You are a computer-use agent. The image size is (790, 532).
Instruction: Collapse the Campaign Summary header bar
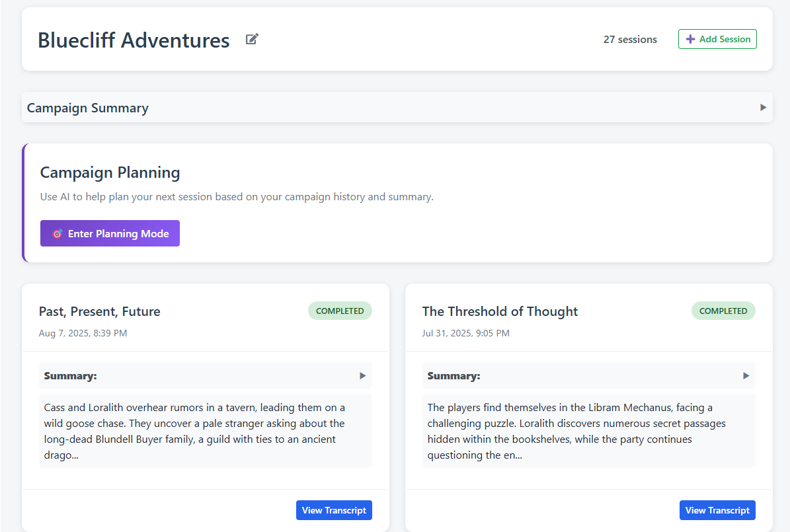coord(397,107)
